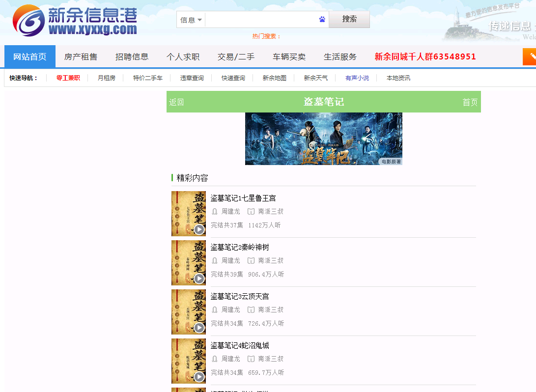This screenshot has height=392, width=536.
Task: Open the 盗墓笔记 movie banner image
Action: (x=323, y=139)
